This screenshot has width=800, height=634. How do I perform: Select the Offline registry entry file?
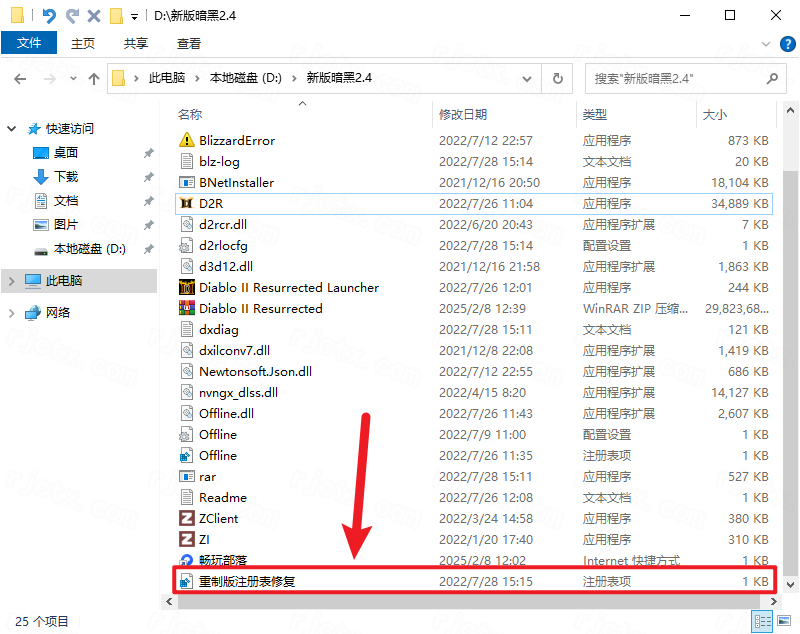218,455
